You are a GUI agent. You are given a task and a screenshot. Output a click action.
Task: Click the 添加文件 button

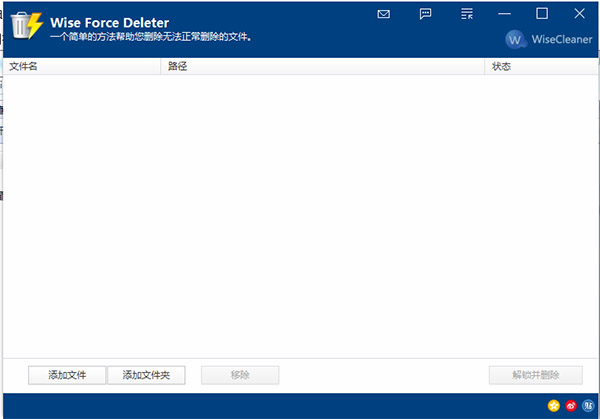(x=67, y=375)
